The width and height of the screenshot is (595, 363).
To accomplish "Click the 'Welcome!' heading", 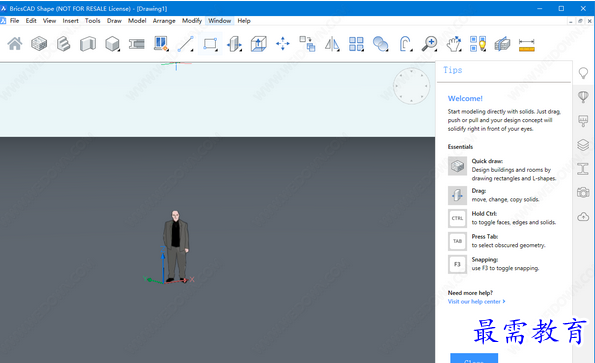I will [x=465, y=98].
